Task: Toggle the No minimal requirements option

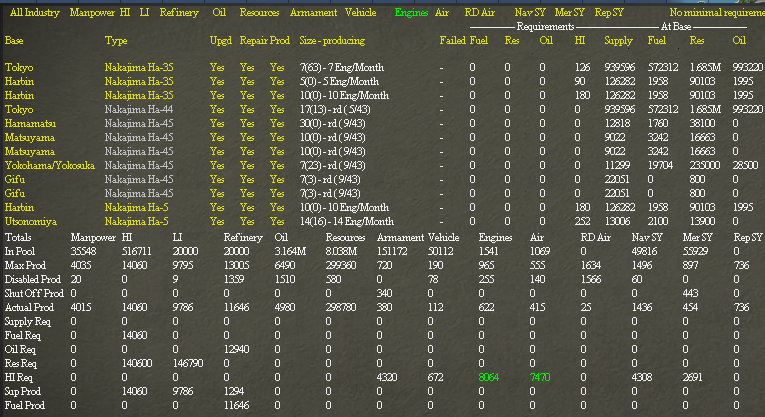Action: [717, 13]
